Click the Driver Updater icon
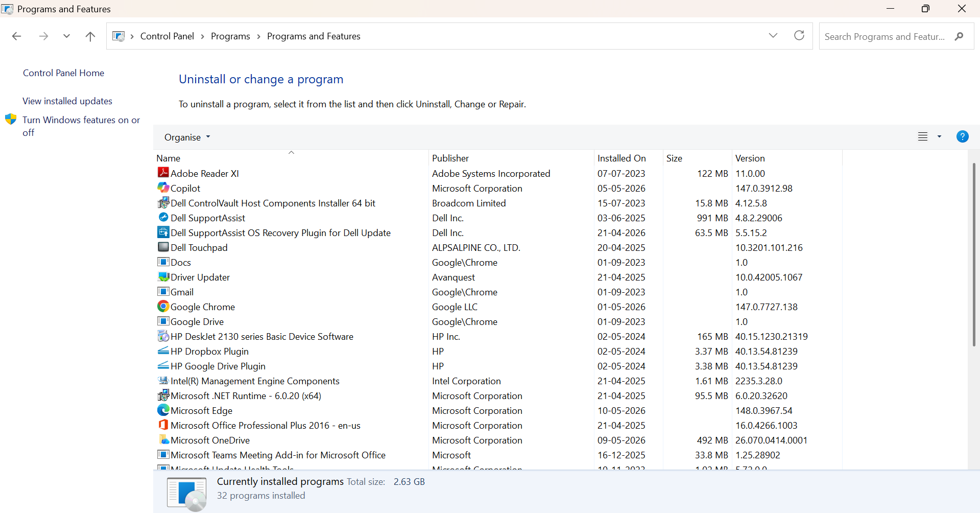 163,276
